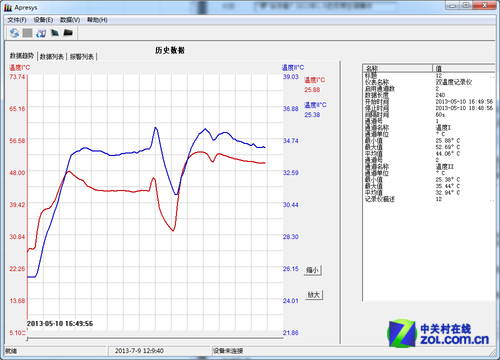The height and width of the screenshot is (360, 500).
Task: Click the gray square stop icon
Action: click(x=28, y=33)
